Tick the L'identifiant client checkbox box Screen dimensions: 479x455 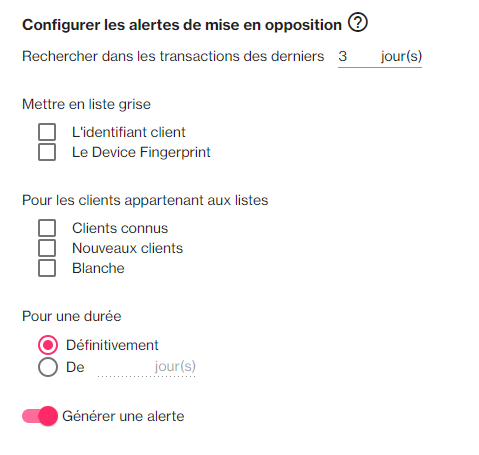click(x=47, y=132)
